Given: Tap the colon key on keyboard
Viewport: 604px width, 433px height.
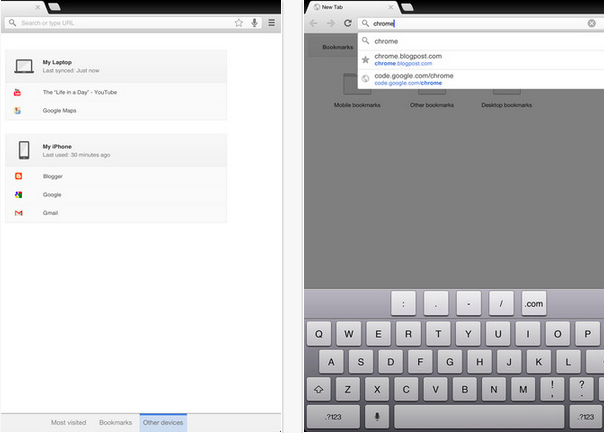Looking at the screenshot, I should 403,304.
